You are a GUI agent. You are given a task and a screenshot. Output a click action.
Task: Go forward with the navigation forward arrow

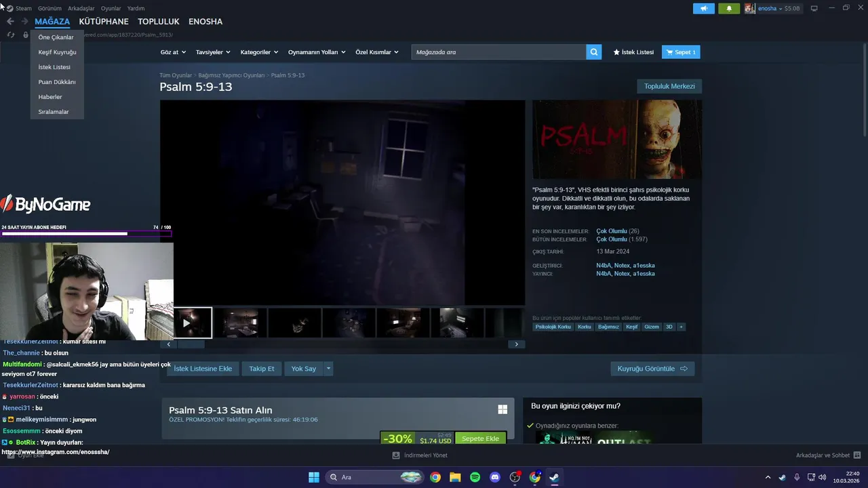(x=24, y=22)
